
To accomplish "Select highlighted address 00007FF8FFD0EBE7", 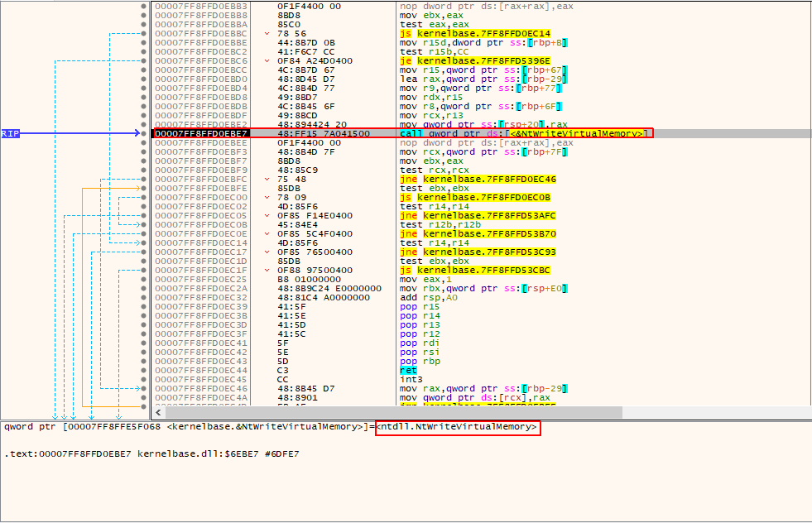I will [201, 133].
